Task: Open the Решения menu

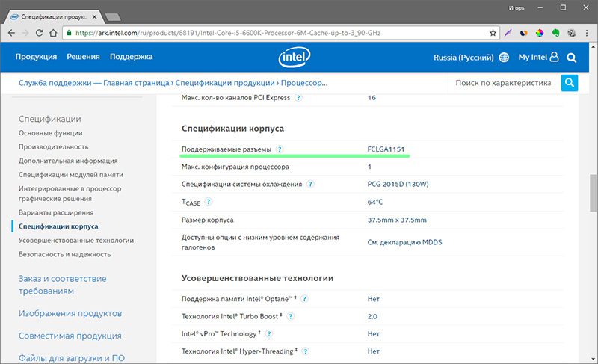Action: (83, 57)
